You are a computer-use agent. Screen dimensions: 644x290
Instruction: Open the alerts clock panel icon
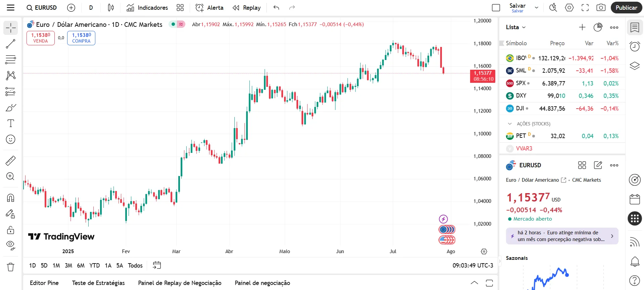pyautogui.click(x=635, y=46)
